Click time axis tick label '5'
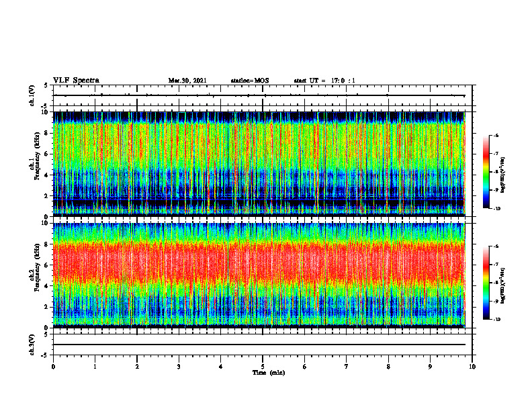Screen dimensions: 532x411 [x=263, y=367]
